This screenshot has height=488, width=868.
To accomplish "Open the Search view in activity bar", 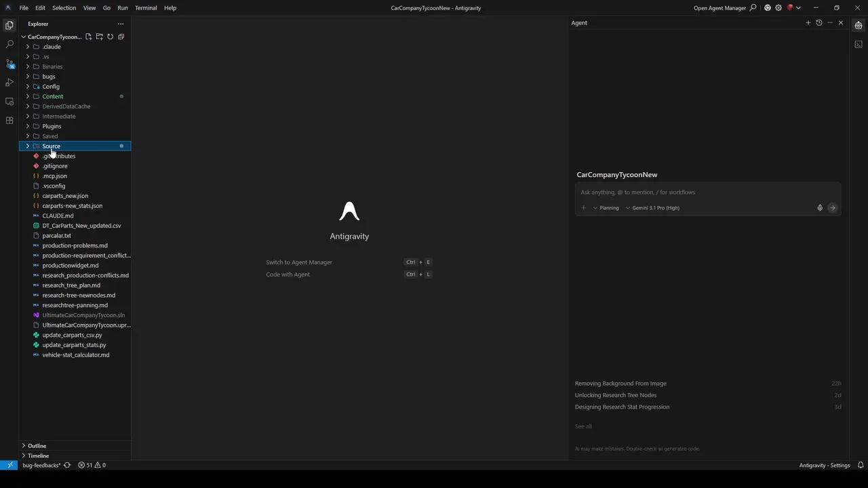I will [x=9, y=44].
